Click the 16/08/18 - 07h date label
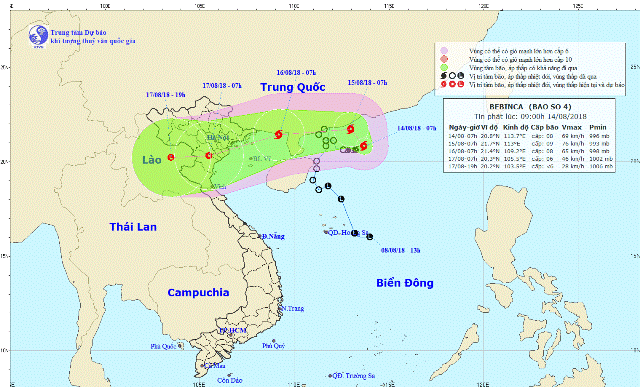 coord(296,73)
